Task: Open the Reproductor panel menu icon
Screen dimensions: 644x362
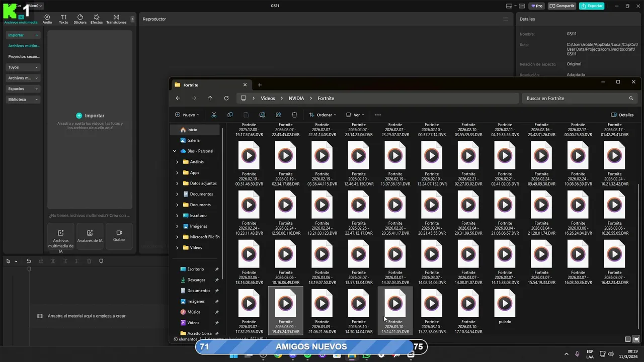Action: coord(506,19)
